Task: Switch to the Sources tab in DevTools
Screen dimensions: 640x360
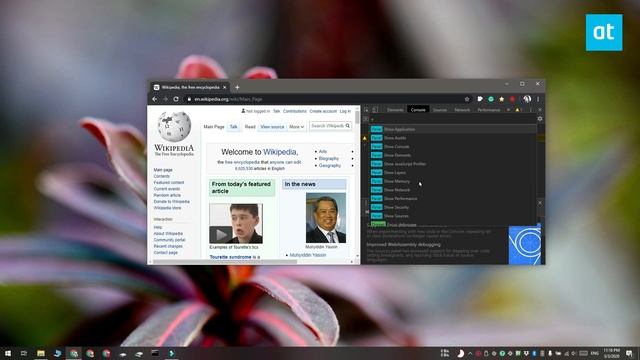Action: coord(440,110)
